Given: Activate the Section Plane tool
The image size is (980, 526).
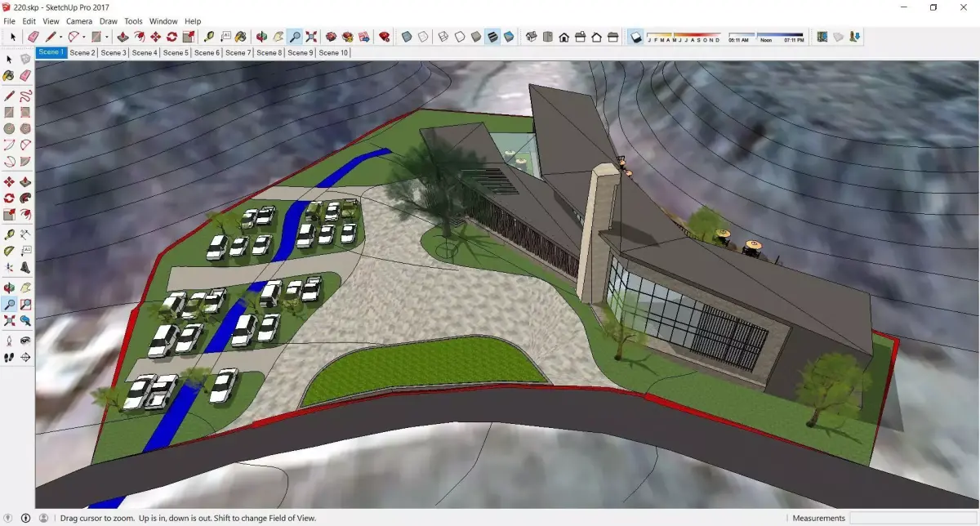Looking at the screenshot, I should pyautogui.click(x=24, y=357).
